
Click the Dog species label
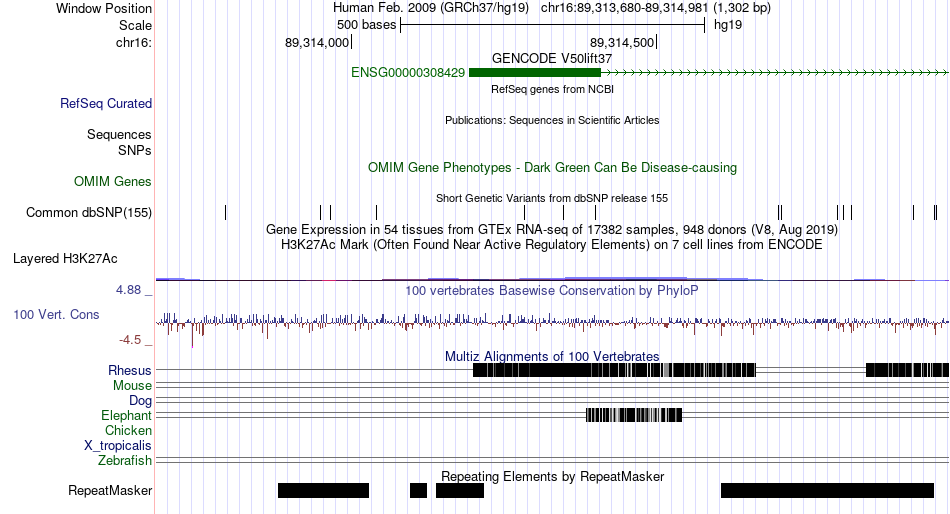point(140,401)
